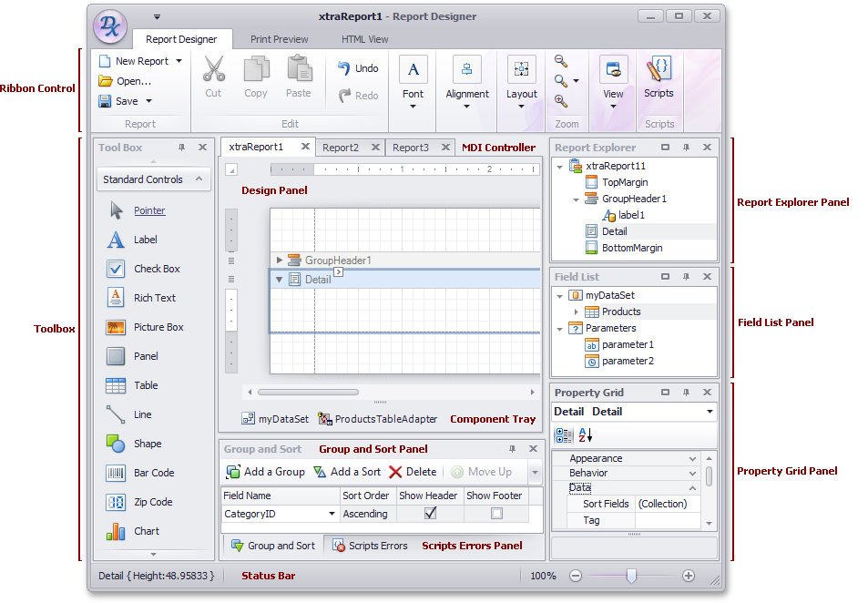Click Add a Group button
The width and height of the screenshot is (868, 603).
coord(265,472)
